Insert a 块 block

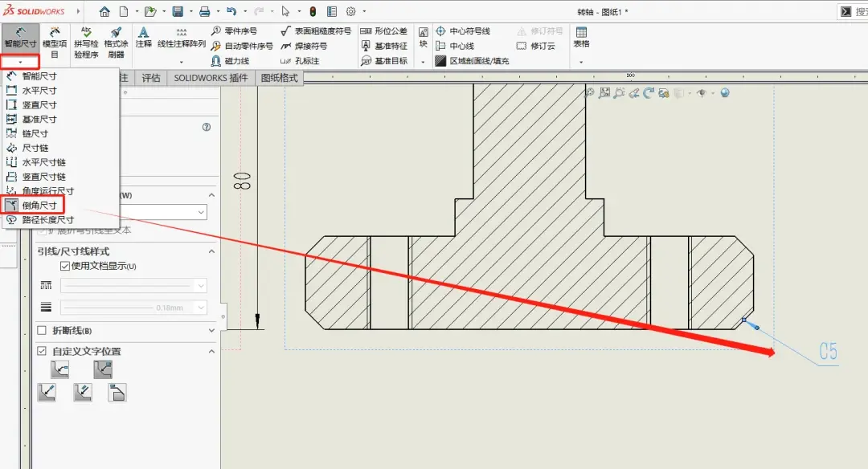424,37
